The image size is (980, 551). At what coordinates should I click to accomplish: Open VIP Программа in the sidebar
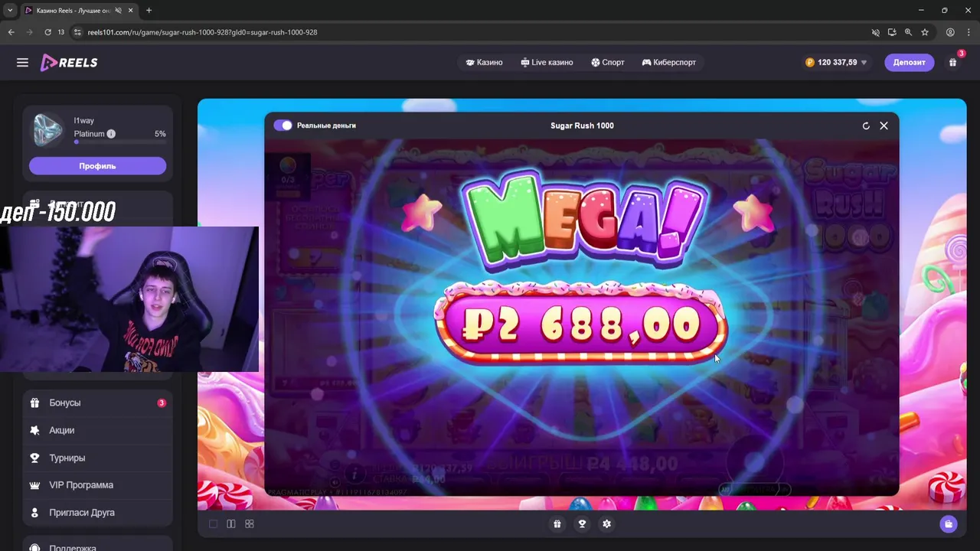coord(97,485)
